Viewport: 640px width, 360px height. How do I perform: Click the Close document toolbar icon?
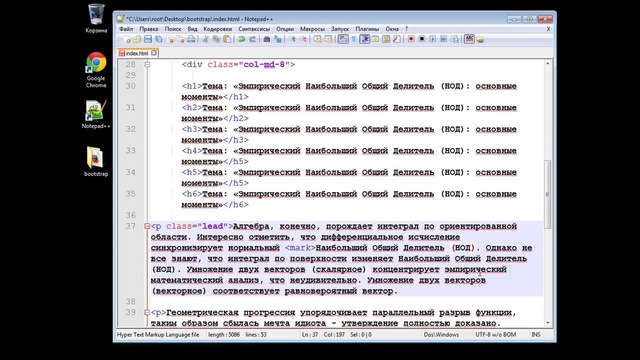[170, 39]
